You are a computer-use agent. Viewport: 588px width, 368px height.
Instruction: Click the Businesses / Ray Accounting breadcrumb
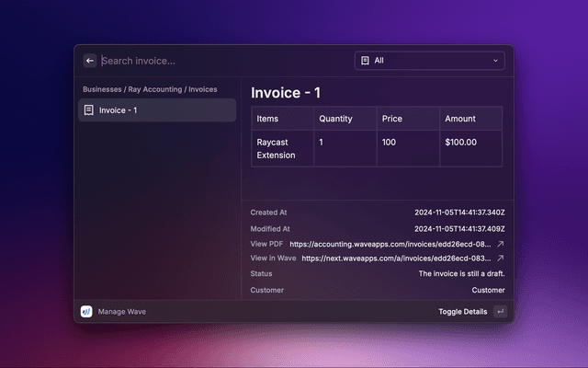click(x=150, y=89)
